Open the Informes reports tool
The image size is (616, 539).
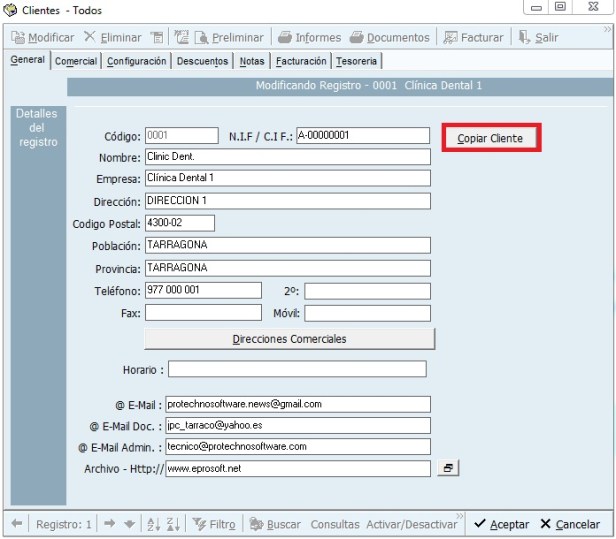309,38
